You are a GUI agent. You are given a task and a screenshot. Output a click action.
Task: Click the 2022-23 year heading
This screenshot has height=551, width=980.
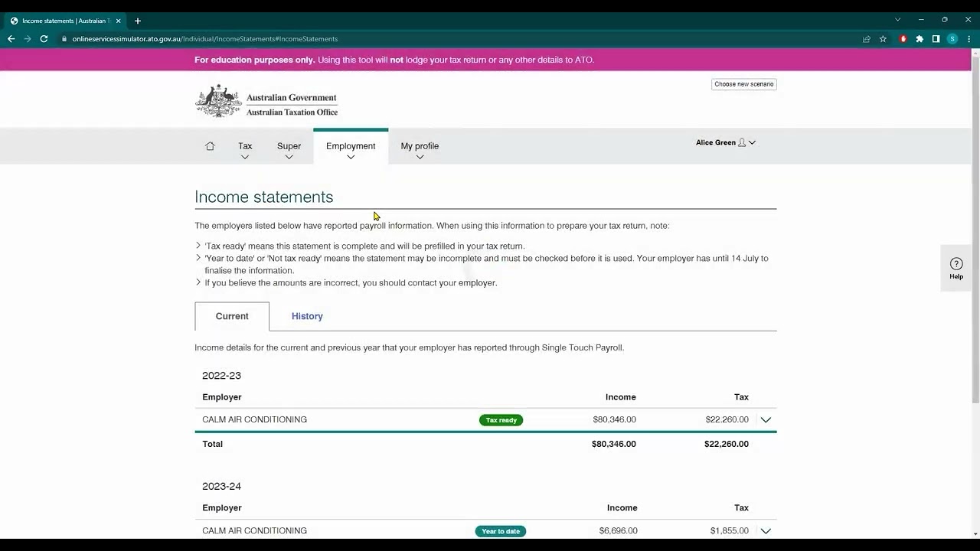click(x=221, y=376)
